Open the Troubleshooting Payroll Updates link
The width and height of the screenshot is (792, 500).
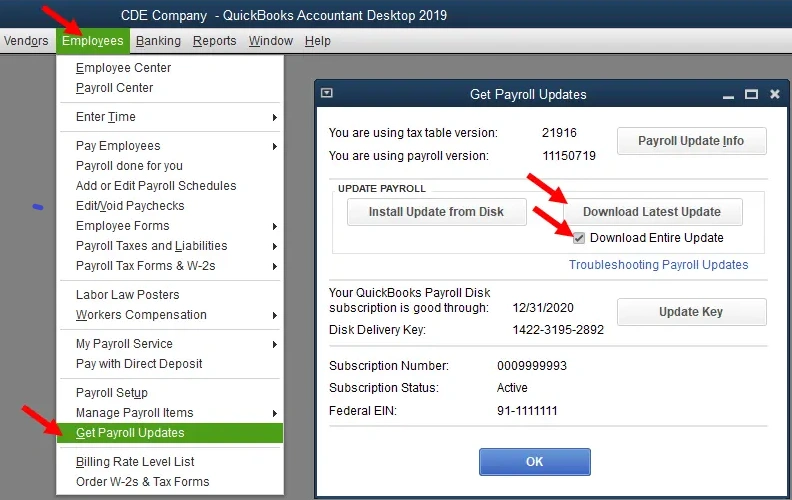[x=658, y=265]
